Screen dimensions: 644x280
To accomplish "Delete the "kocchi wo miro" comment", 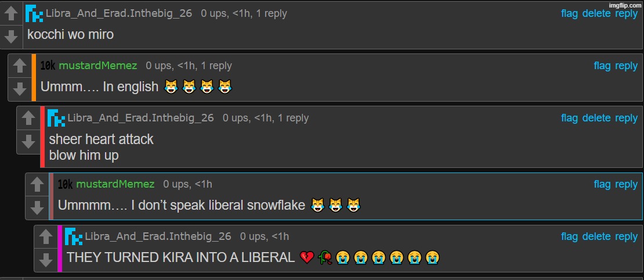I will (596, 13).
